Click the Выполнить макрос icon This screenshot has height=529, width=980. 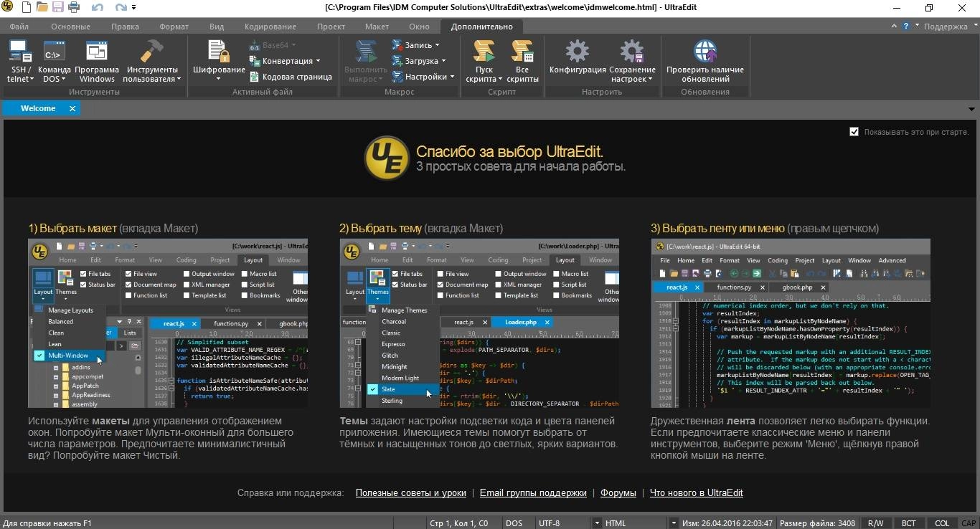click(x=366, y=52)
